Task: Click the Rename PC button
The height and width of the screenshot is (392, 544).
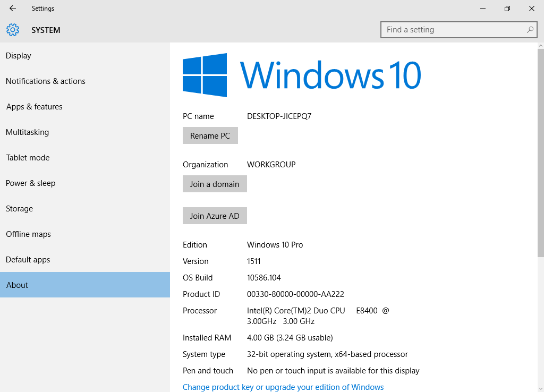Action: click(210, 135)
